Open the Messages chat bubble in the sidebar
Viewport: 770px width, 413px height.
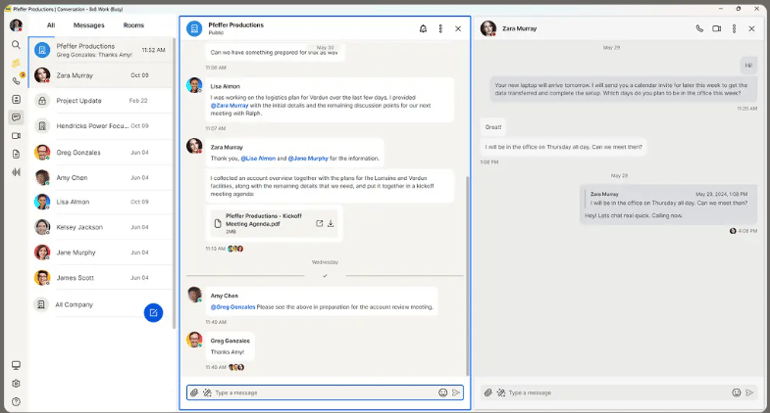coord(16,117)
